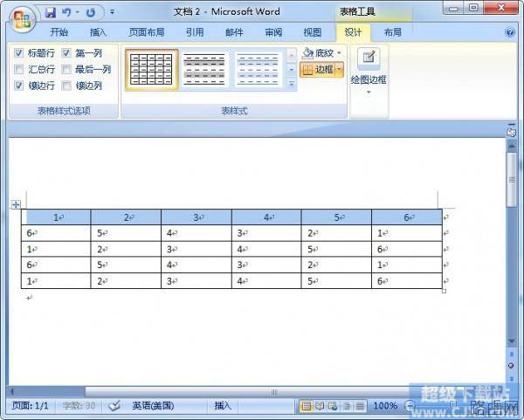Toggle the ruler button above scrollbar
Screen dimensions: 524x420
pyautogui.click(x=511, y=131)
